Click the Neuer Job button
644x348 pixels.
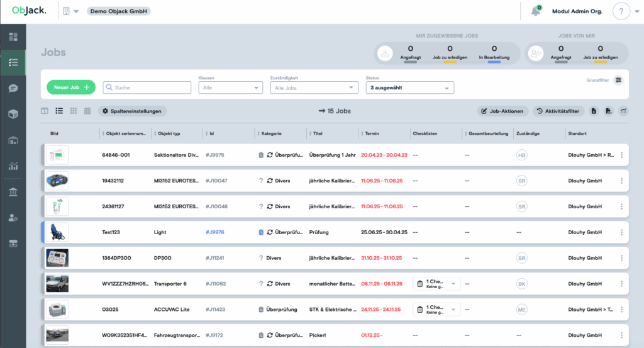[x=70, y=87]
